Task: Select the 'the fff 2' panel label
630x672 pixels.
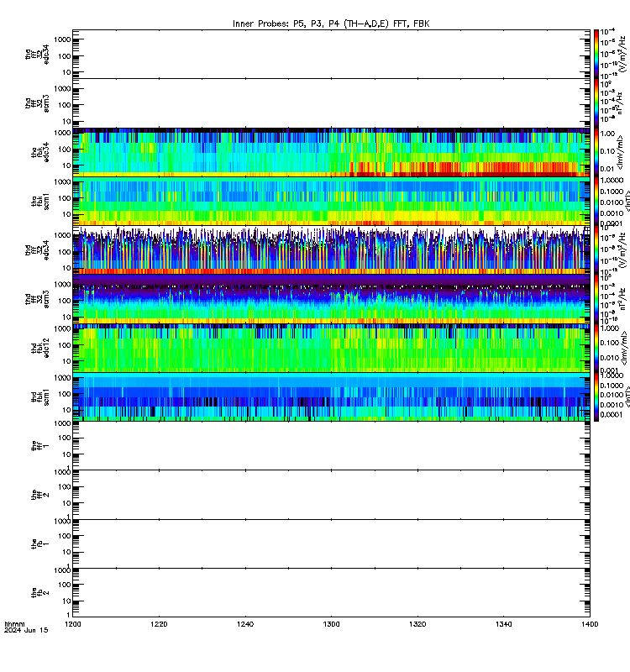Action: (39, 495)
